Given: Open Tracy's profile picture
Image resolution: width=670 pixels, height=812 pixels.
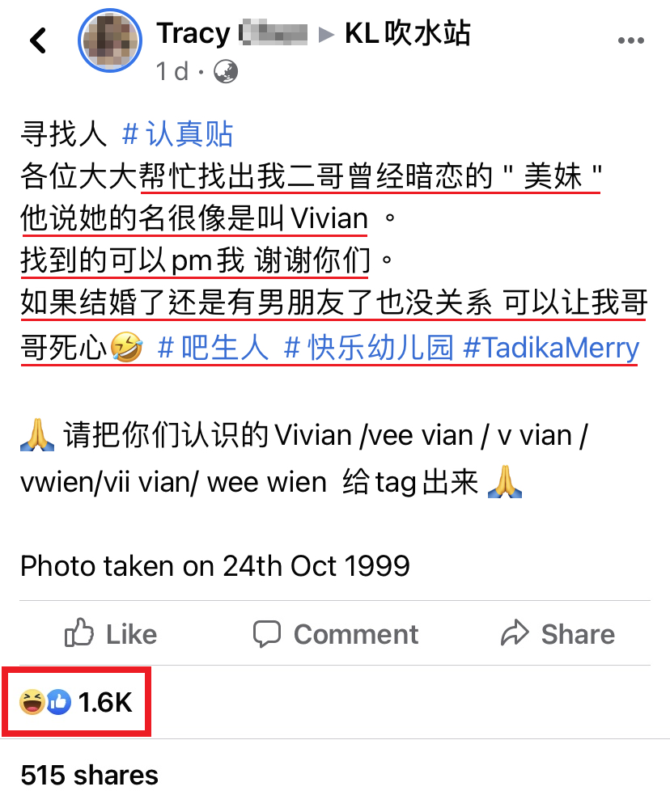Looking at the screenshot, I should (110, 40).
